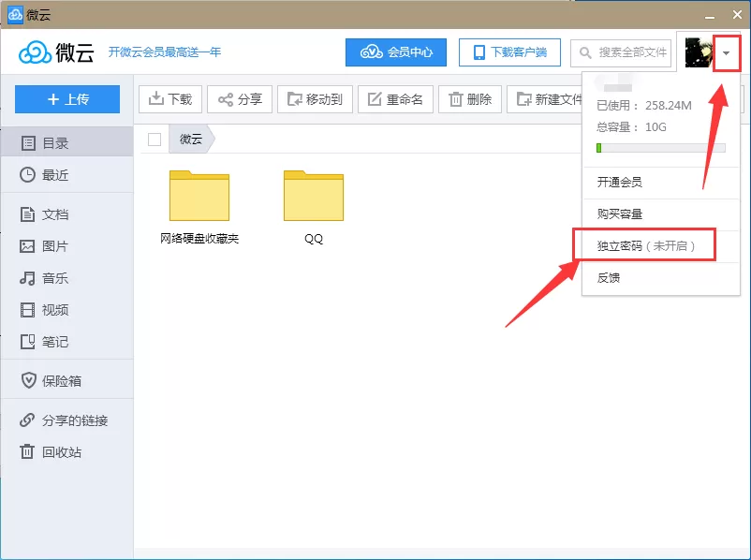Select the QQ folder icon
Screen dimensions: 751x560
click(314, 196)
